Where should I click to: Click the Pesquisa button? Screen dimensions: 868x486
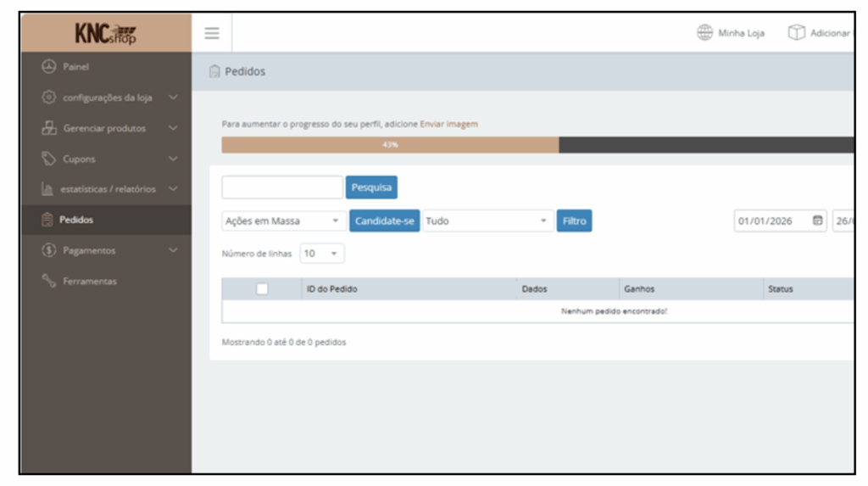tap(371, 187)
